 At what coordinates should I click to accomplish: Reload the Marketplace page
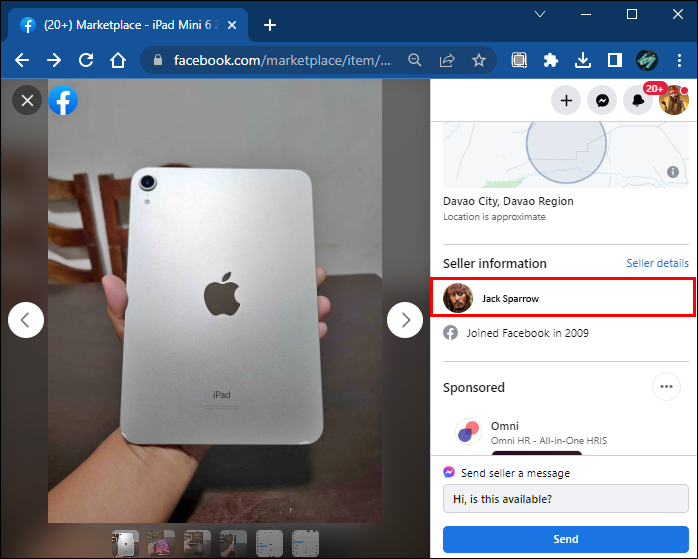click(86, 60)
